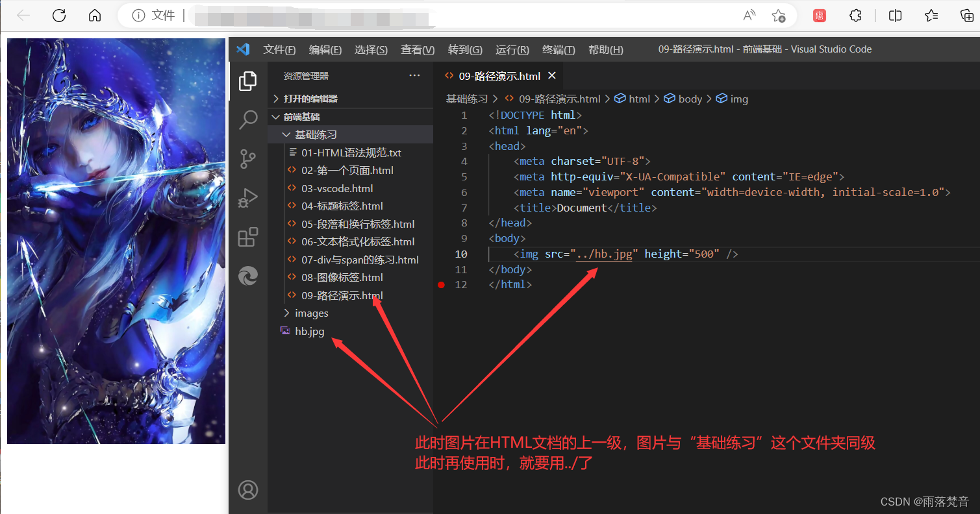This screenshot has height=514, width=980.
Task: Click the site info icon in address bar
Action: pos(138,16)
